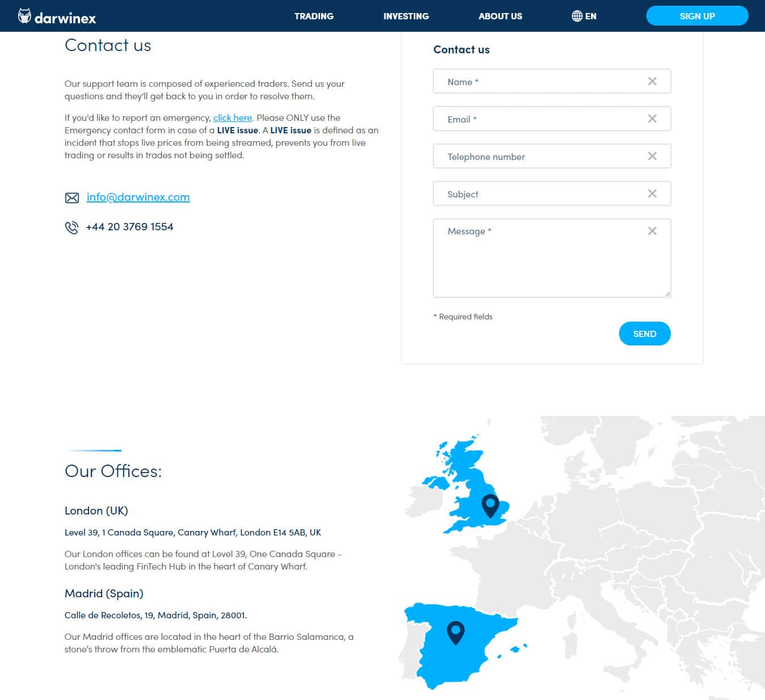The height and width of the screenshot is (700, 765).
Task: Select the London map pin marker
Action: tap(490, 505)
